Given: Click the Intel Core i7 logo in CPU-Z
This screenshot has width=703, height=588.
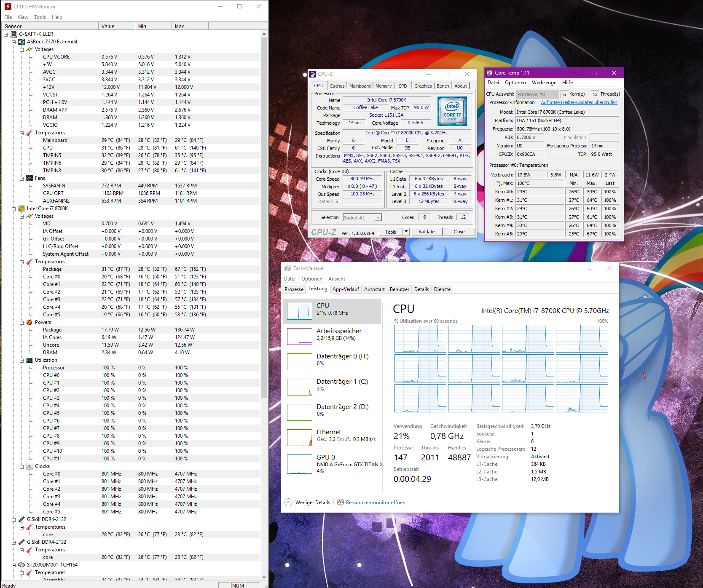Looking at the screenshot, I should tap(452, 111).
